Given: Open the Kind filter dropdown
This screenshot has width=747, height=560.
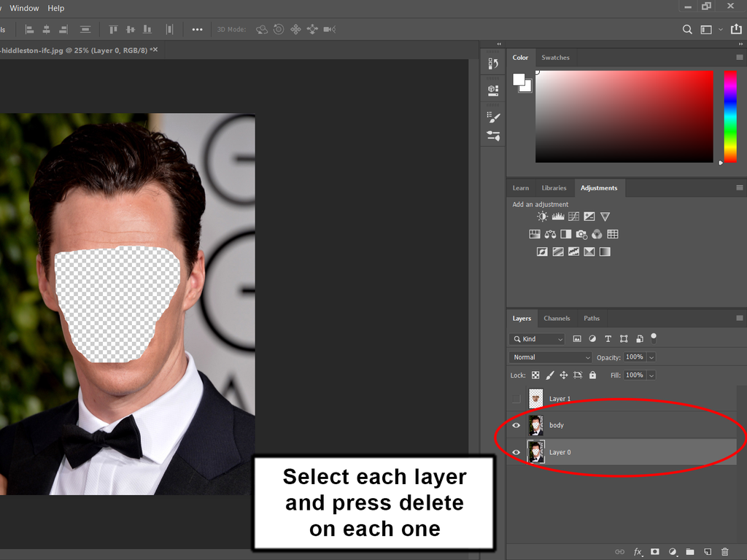Looking at the screenshot, I should coord(538,339).
